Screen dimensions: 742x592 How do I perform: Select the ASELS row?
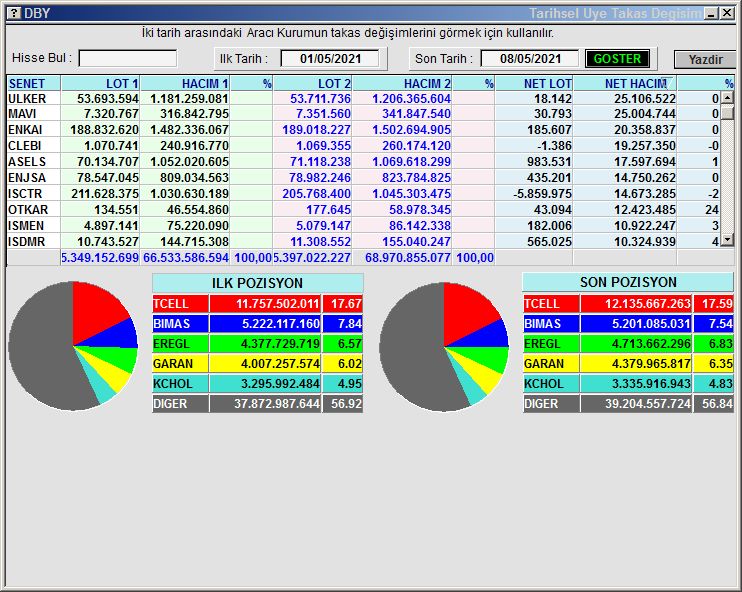click(363, 162)
